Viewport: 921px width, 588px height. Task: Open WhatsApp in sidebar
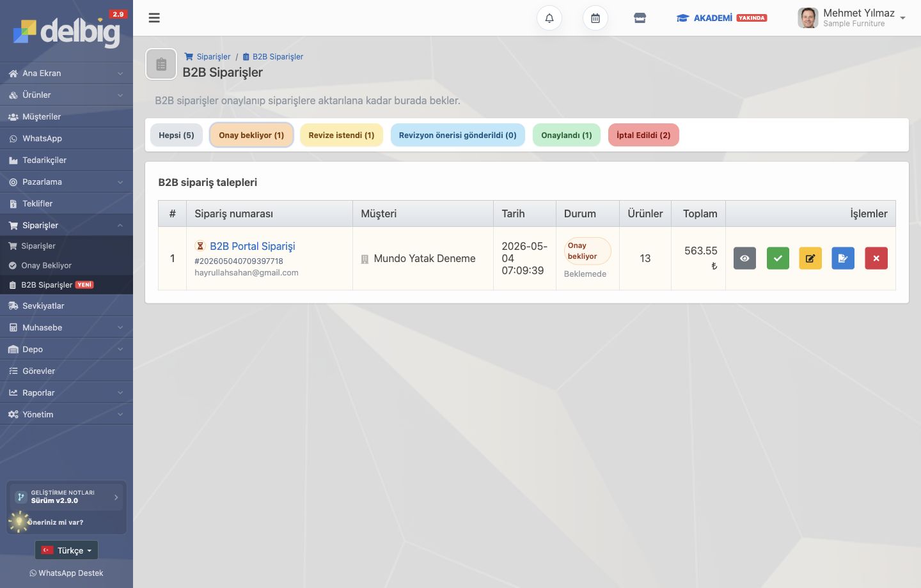click(x=67, y=139)
